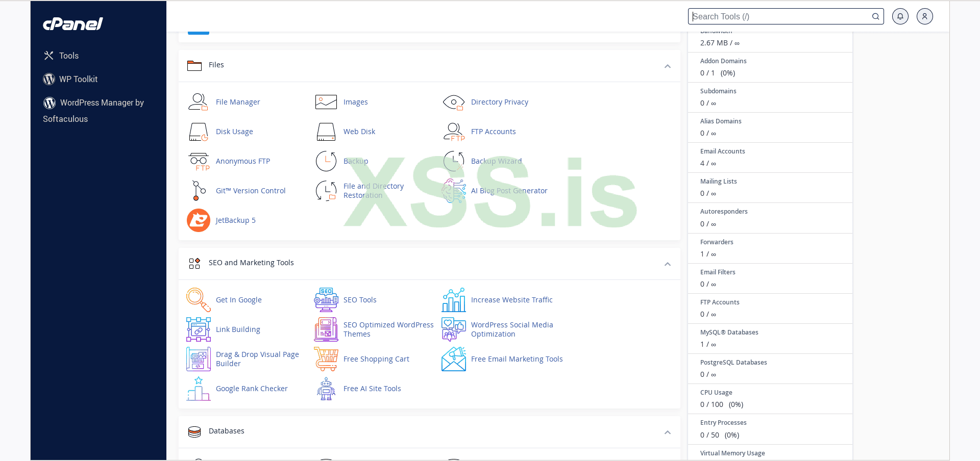Open the user account menu icon
The image size is (980, 461).
tap(925, 16)
